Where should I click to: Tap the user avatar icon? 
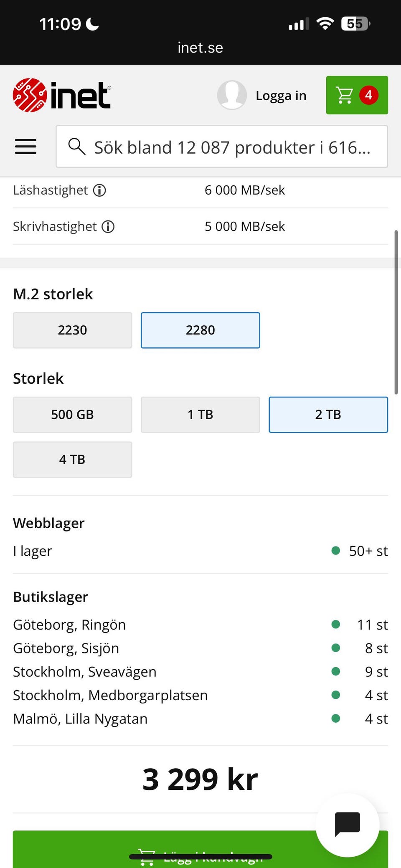point(232,95)
